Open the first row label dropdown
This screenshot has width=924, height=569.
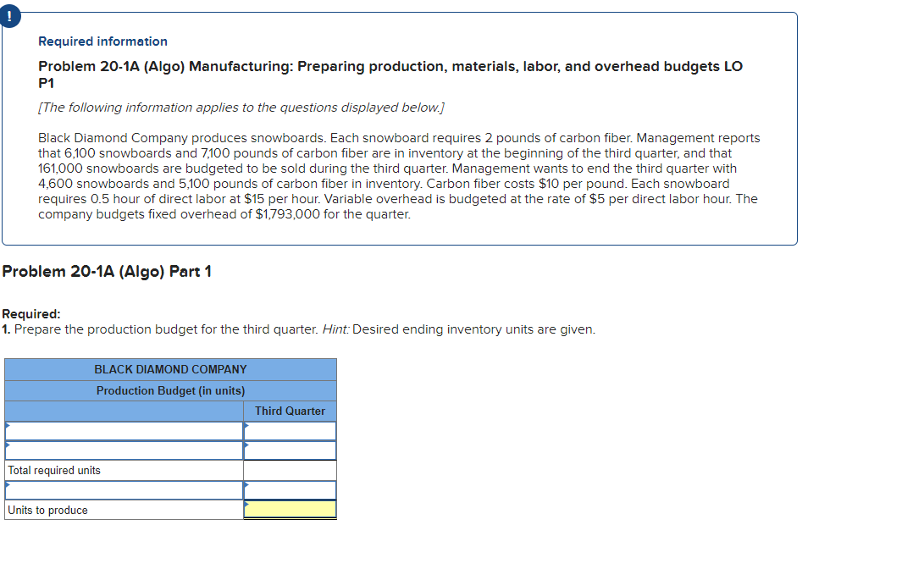coord(7,430)
